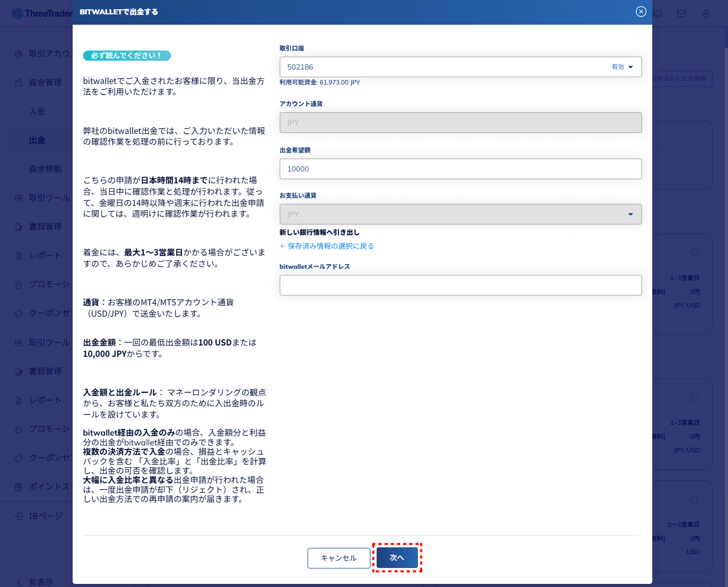Click the first レポート sidebar icon

click(19, 255)
